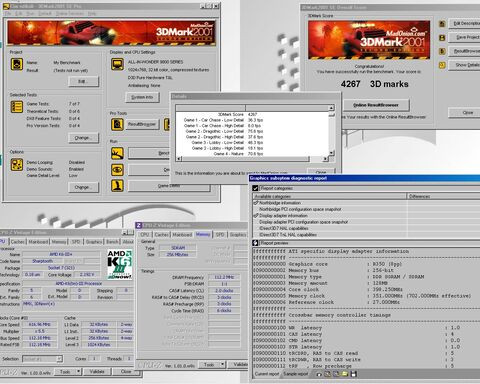Screen dimensions: 480x384
Task: Click the Details list scroll-down arrow
Action: [x=331, y=153]
